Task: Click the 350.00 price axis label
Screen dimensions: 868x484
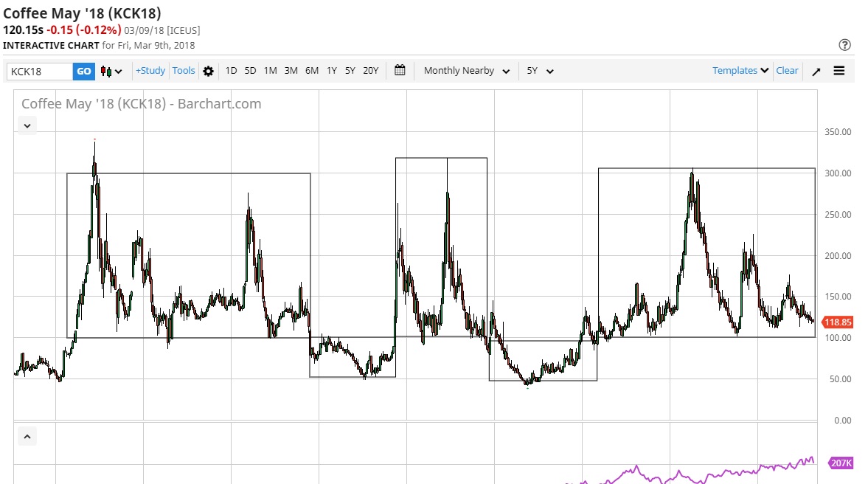Action: coord(838,132)
